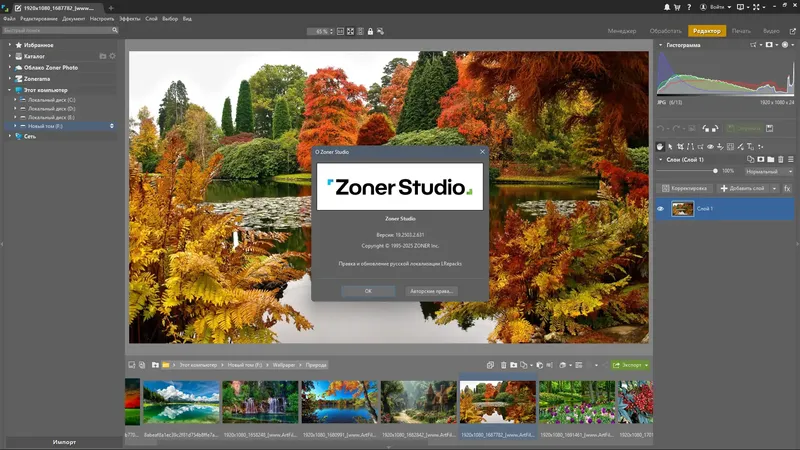Viewport: 800px width, 450px height.
Task: Open a new tab with plus icon
Action: click(111, 8)
